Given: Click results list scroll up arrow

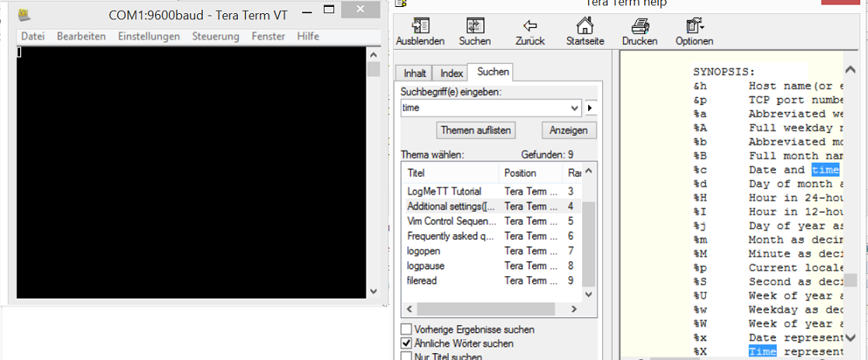Looking at the screenshot, I should point(588,171).
